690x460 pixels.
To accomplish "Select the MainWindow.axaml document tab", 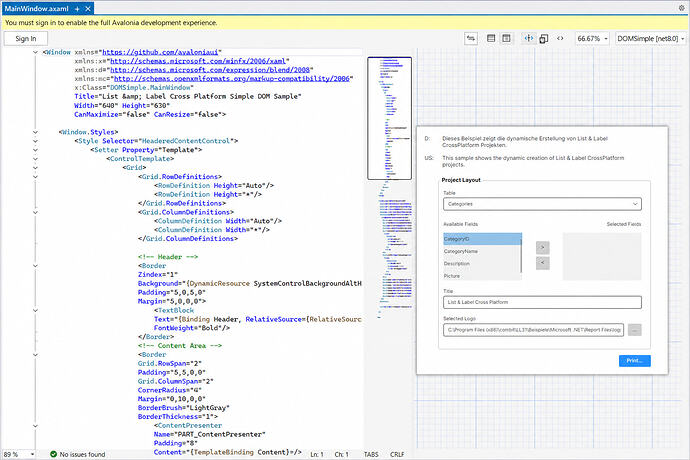I will coord(36,8).
